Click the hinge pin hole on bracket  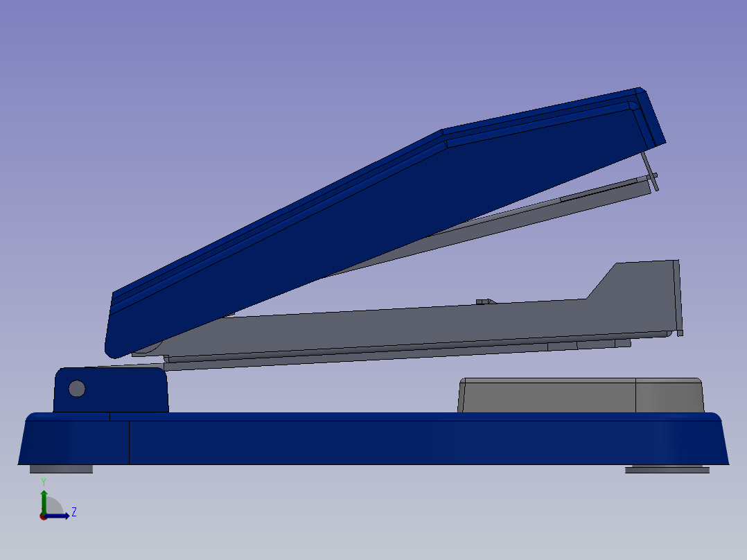point(77,389)
